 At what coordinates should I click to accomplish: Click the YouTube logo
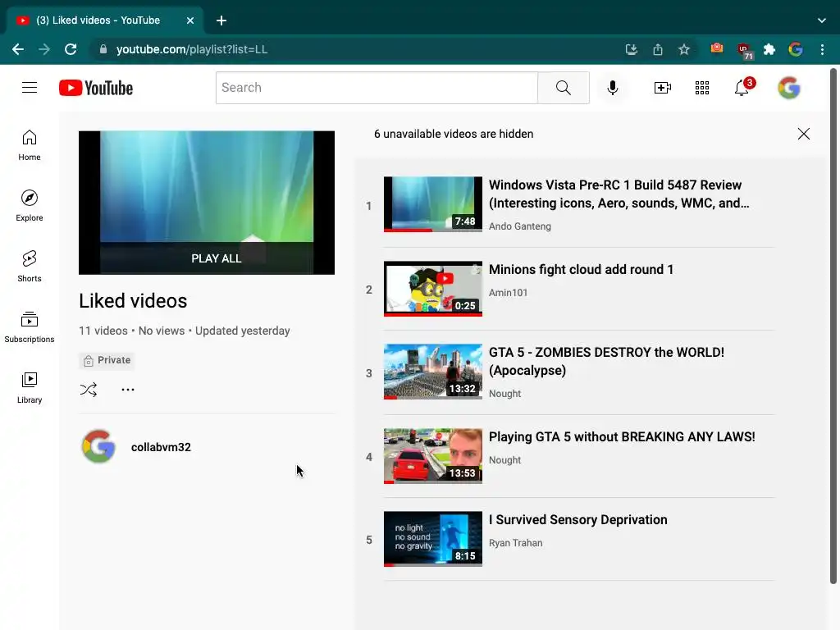(96, 88)
